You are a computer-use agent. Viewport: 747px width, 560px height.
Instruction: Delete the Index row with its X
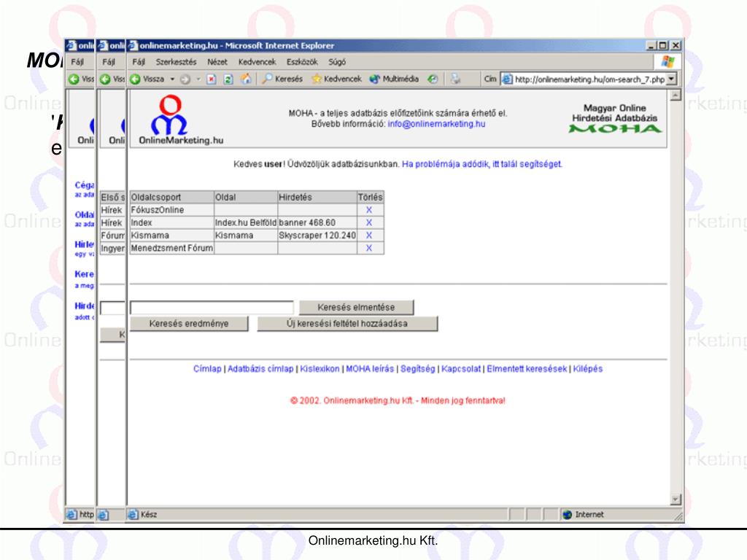click(x=368, y=222)
